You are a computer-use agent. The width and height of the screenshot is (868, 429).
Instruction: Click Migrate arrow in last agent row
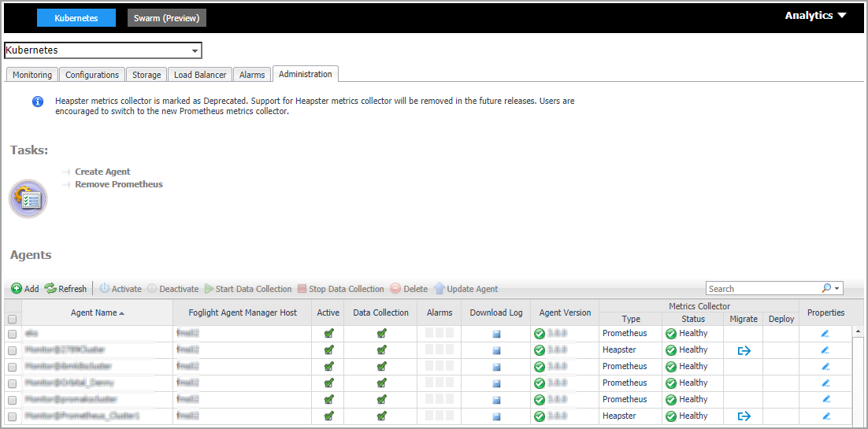pos(744,416)
